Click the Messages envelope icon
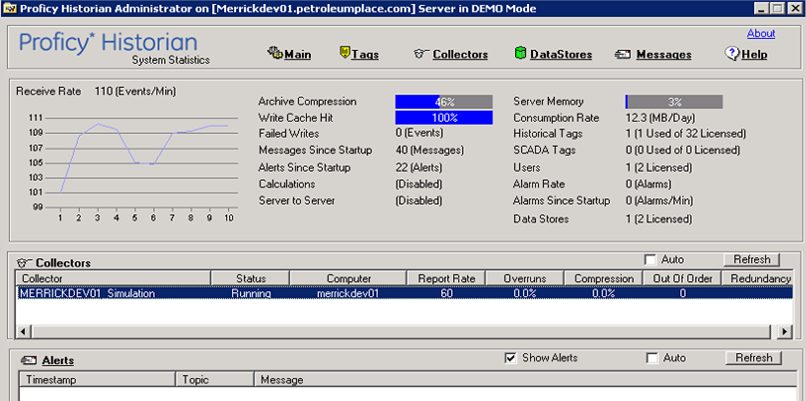Viewport: 806px width, 401px height. pyautogui.click(x=623, y=54)
